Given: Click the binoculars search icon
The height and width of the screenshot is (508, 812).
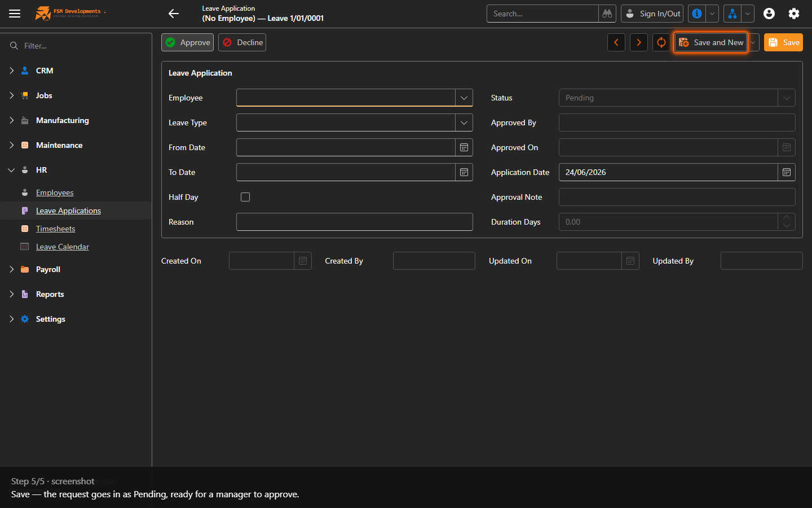Looking at the screenshot, I should click(x=607, y=14).
